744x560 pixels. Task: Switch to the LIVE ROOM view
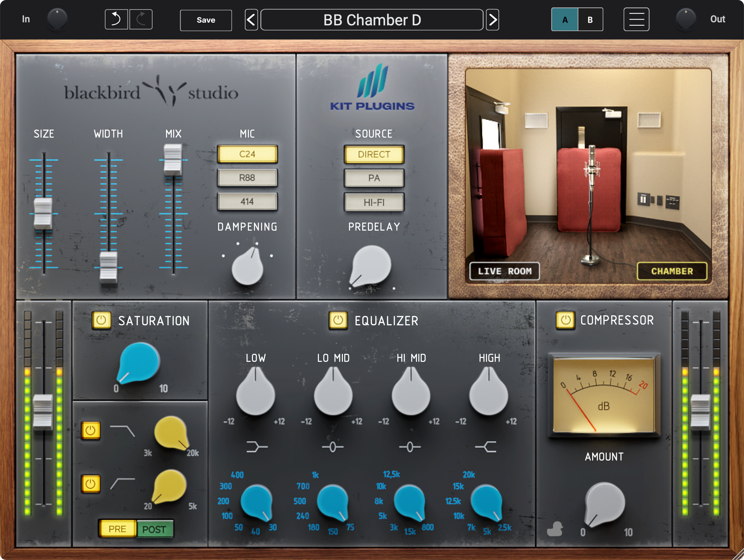[505, 271]
